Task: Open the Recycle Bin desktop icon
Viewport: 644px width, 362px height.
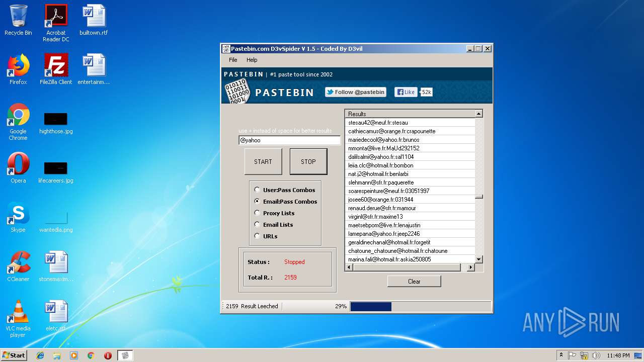Action: coord(18,20)
